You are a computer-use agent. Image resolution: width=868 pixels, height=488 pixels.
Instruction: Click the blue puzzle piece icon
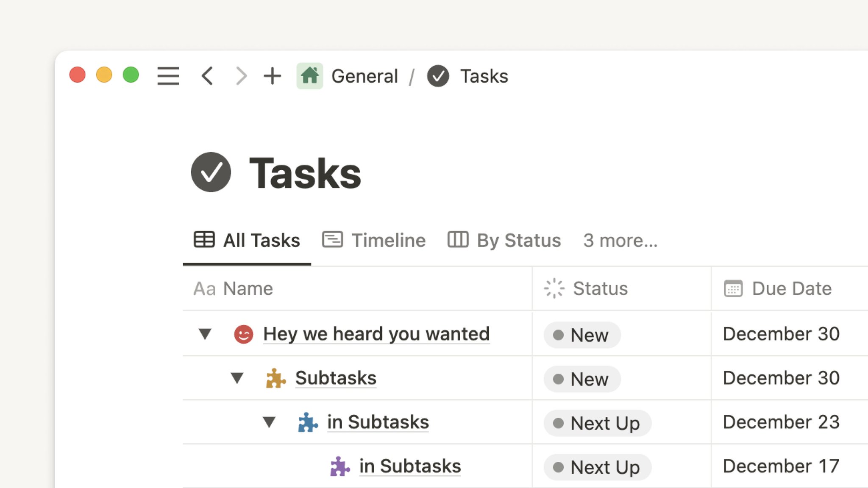coord(308,422)
